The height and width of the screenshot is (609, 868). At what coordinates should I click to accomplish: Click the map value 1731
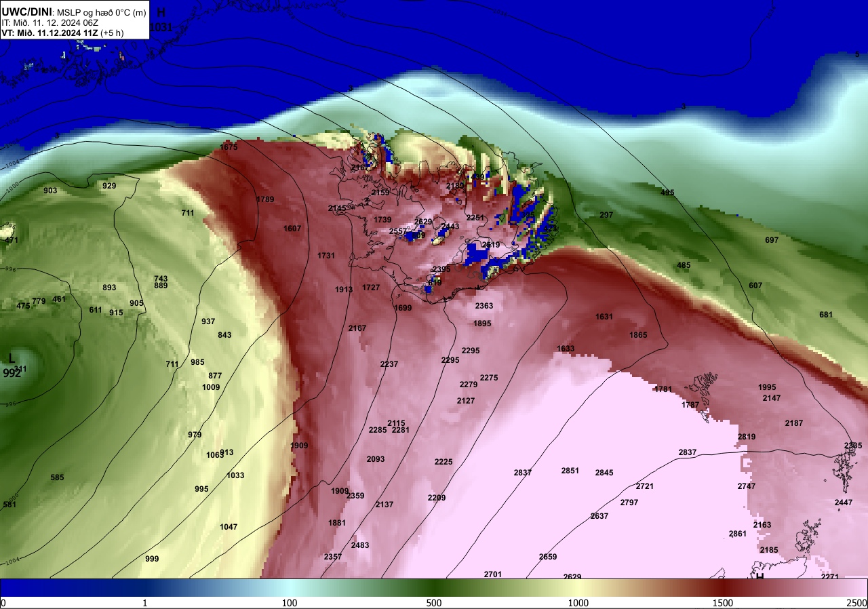pos(326,256)
